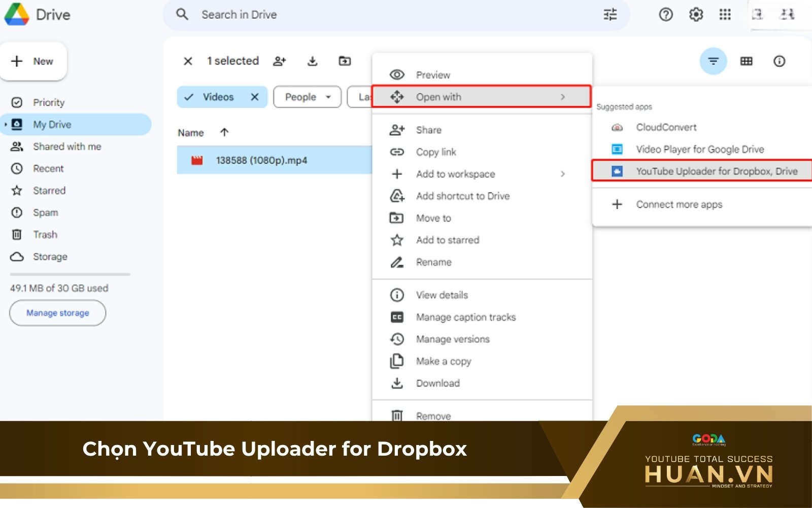Choose Manage caption tracks
Viewport: 812px width, 508px height.
pyautogui.click(x=482, y=317)
